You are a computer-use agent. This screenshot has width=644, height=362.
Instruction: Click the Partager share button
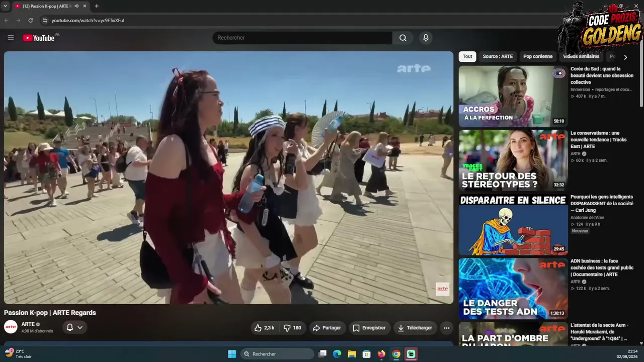click(327, 328)
